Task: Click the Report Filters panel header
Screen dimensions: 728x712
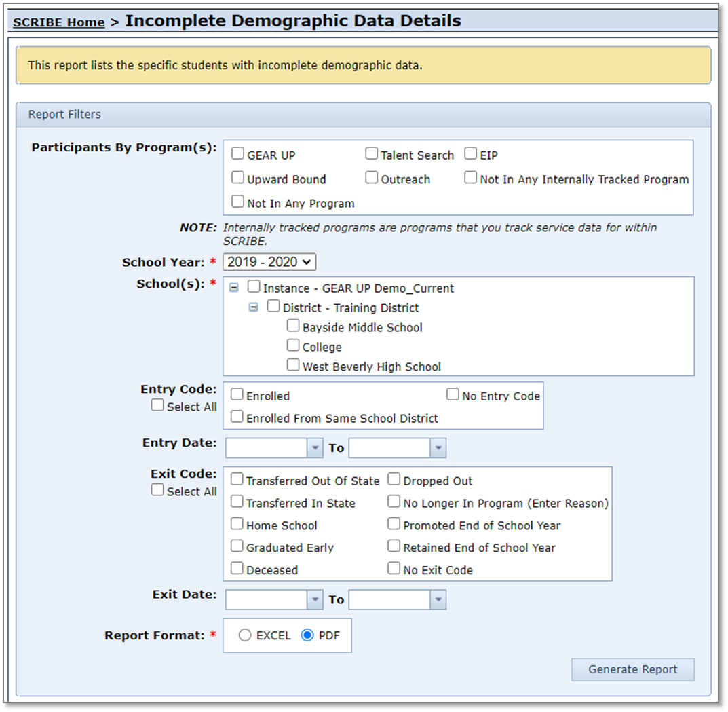Action: pos(364,115)
